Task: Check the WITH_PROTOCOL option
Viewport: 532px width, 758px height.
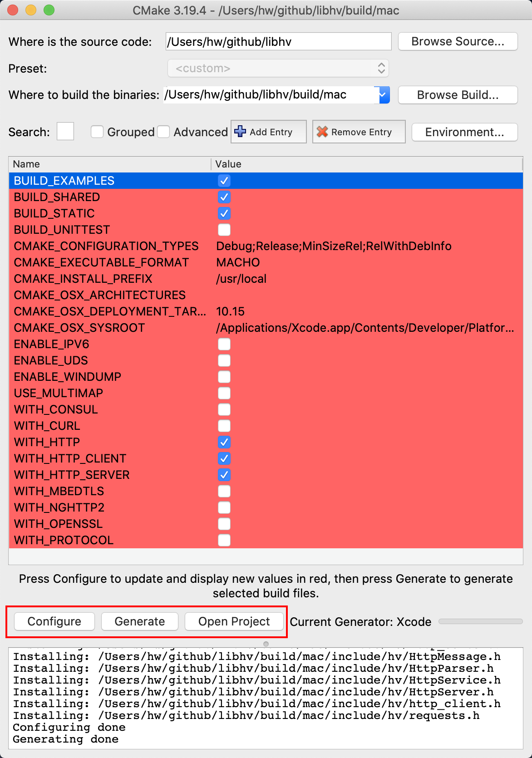Action: [x=224, y=540]
